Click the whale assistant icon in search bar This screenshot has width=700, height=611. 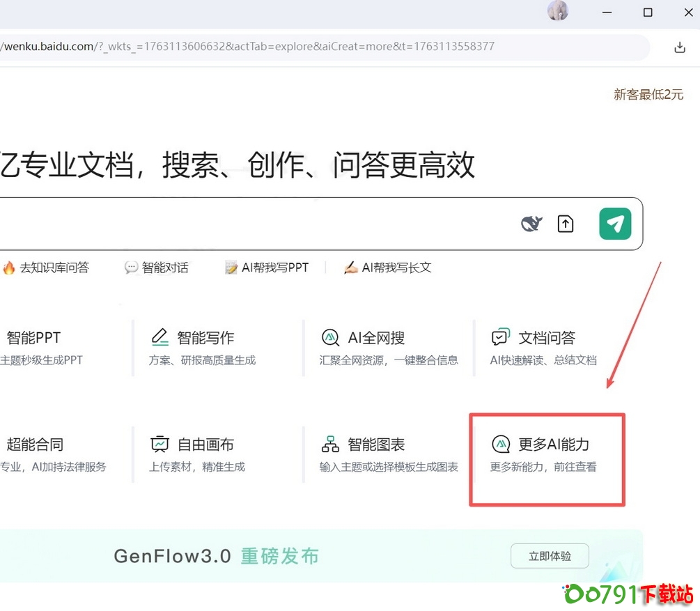[x=531, y=223]
